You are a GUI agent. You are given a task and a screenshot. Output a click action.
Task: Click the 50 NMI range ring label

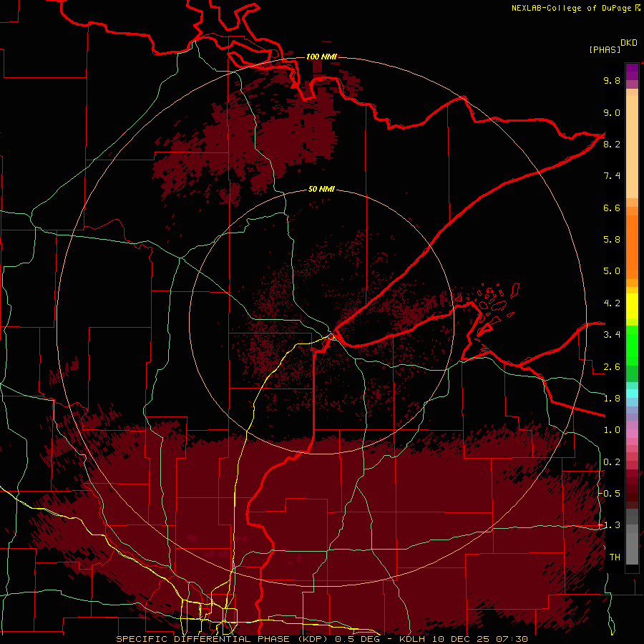321,189
